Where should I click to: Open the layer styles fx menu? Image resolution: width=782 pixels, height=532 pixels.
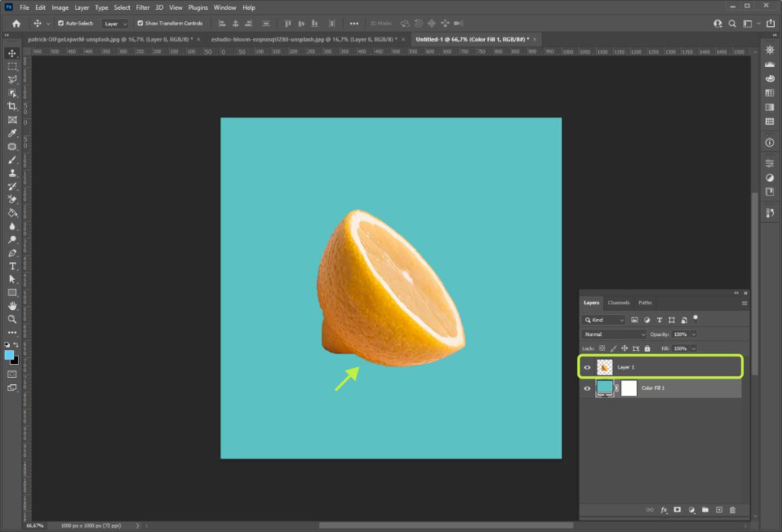(664, 510)
